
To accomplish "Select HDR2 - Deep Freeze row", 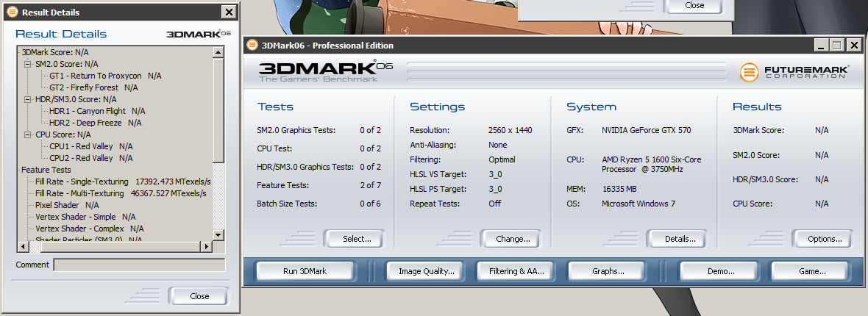I will coord(95,123).
